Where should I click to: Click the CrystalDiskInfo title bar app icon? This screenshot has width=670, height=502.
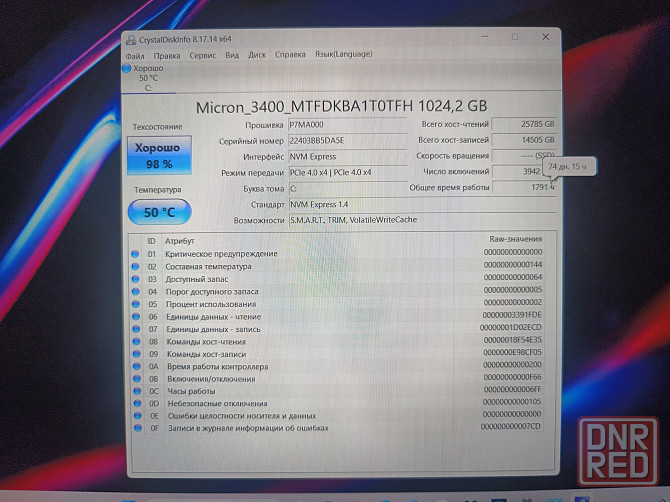click(x=131, y=40)
